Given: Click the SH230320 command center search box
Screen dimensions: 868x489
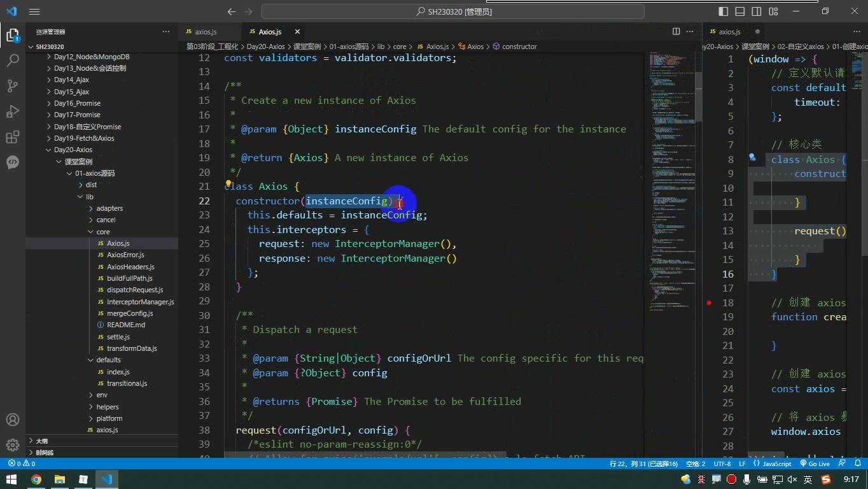Looking at the screenshot, I should pos(453,11).
